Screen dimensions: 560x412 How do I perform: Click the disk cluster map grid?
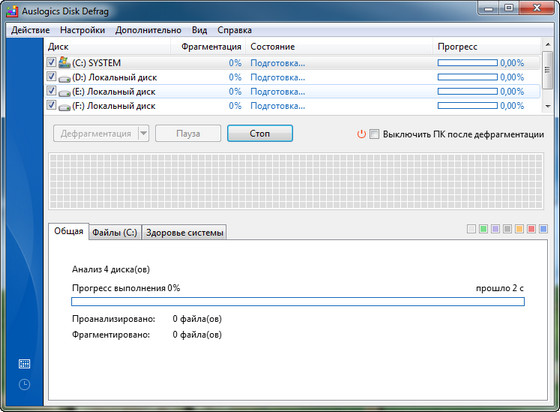(x=296, y=181)
